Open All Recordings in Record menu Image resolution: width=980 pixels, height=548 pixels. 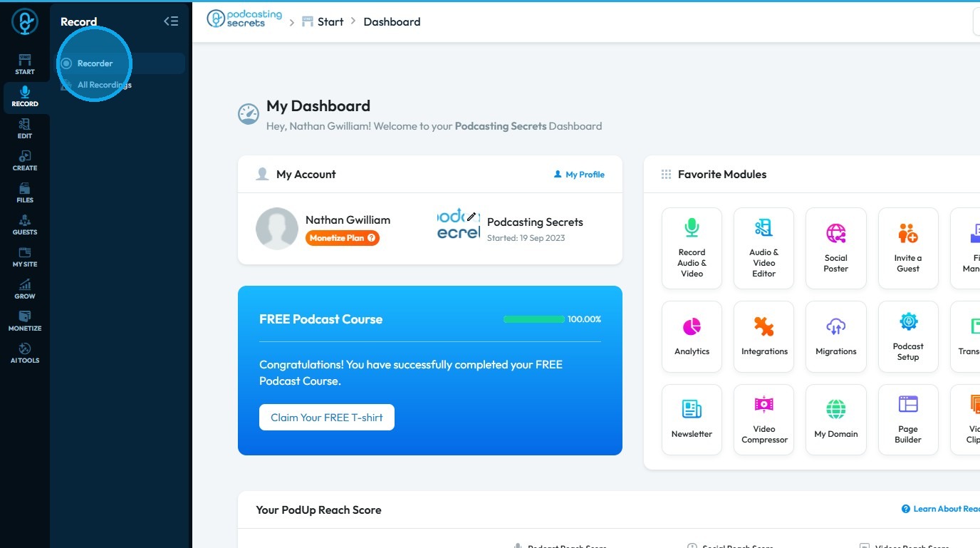click(x=121, y=85)
